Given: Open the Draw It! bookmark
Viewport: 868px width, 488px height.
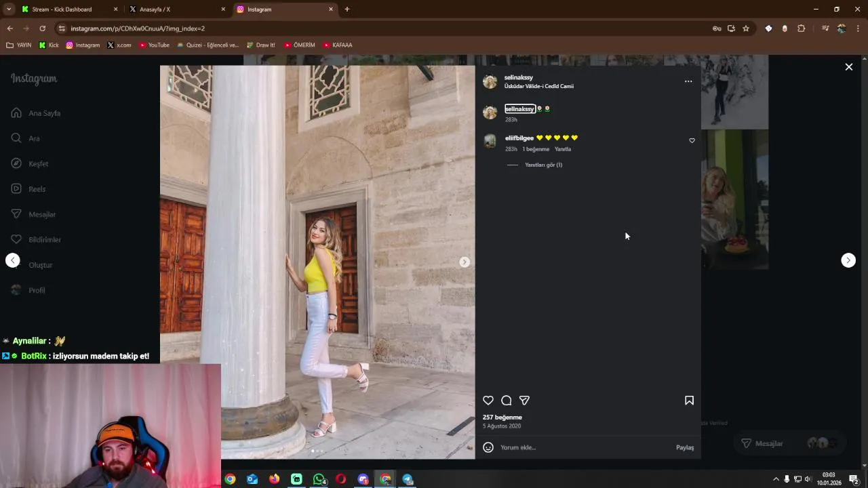Looking at the screenshot, I should coord(261,45).
